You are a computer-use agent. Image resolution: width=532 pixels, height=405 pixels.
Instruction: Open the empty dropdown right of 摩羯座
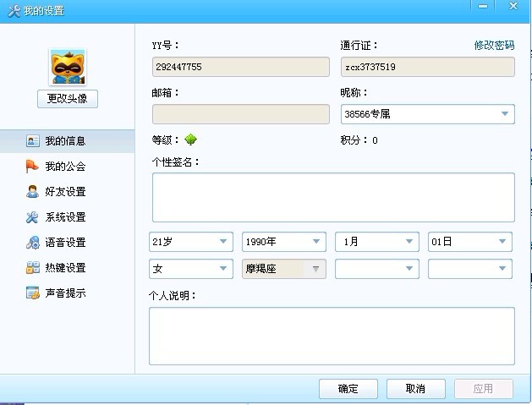[377, 269]
